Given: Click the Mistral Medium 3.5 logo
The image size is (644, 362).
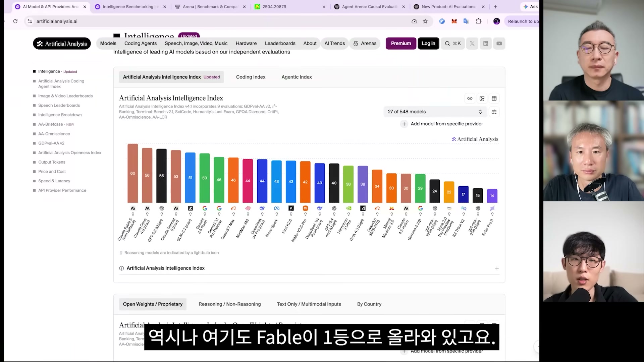Looking at the screenshot, I should [391, 208].
